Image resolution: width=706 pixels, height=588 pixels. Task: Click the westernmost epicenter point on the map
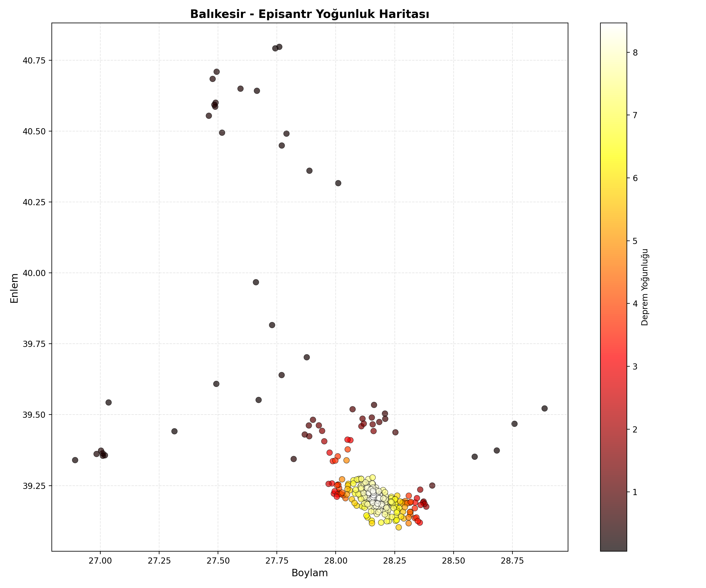point(75,460)
